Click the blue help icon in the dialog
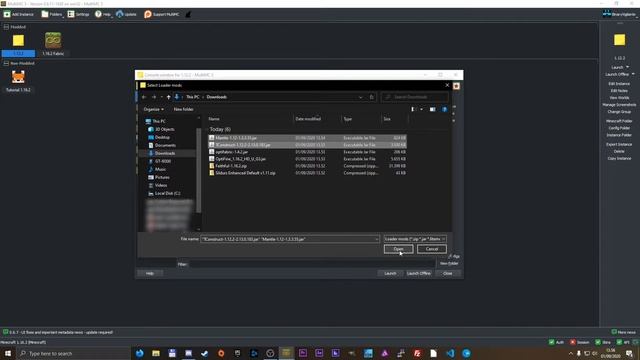Screen dimensions: 640x360 pyautogui.click(x=444, y=109)
